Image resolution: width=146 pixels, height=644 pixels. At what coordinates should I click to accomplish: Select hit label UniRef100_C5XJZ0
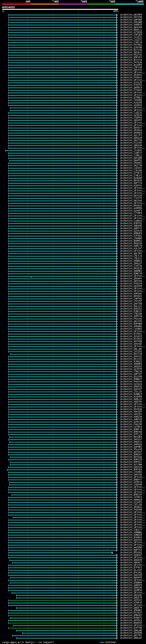[x=131, y=392]
